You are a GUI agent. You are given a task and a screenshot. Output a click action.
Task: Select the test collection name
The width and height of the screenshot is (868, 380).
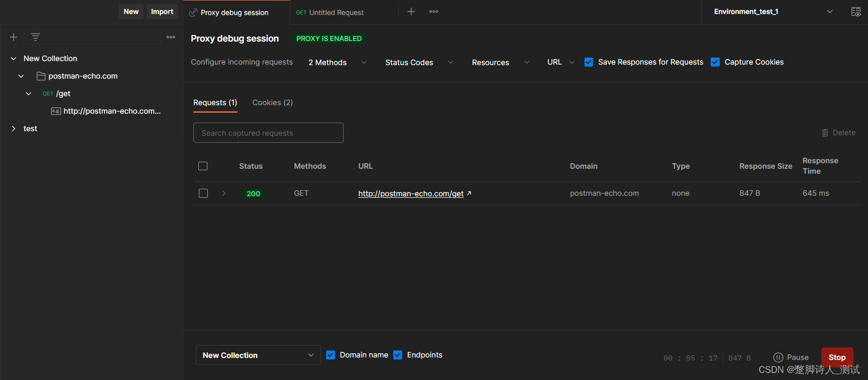[30, 129]
